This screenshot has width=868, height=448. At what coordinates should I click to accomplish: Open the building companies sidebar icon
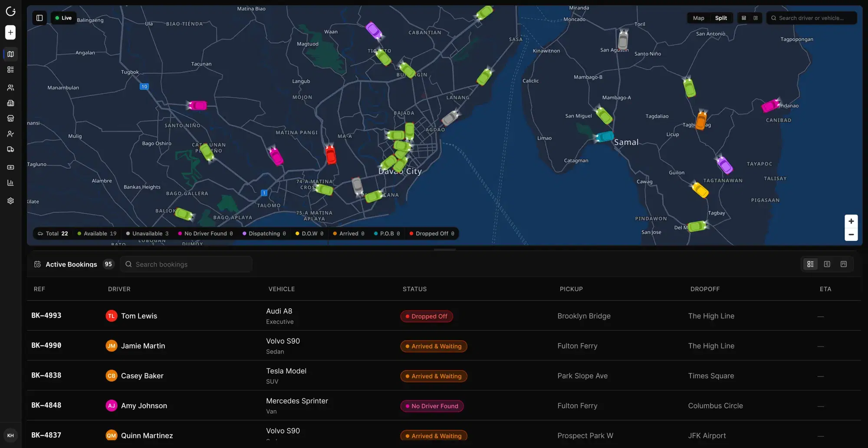click(x=10, y=103)
